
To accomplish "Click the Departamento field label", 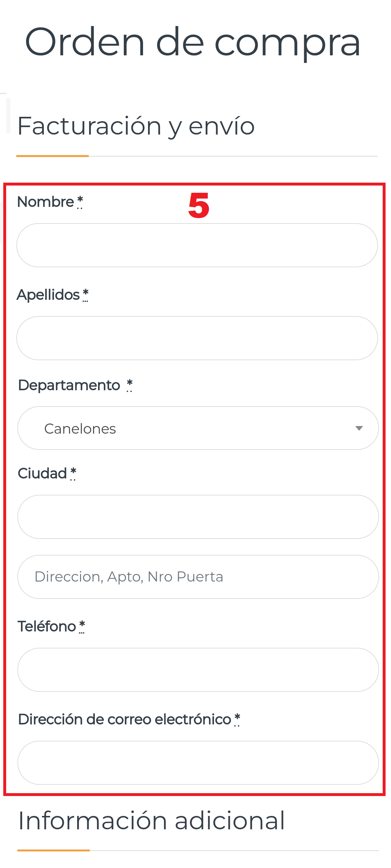I will [x=69, y=385].
